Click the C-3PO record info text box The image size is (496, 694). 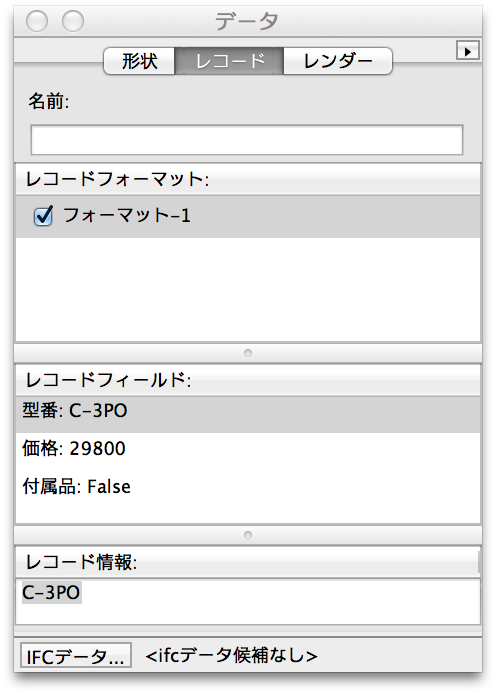[248, 601]
